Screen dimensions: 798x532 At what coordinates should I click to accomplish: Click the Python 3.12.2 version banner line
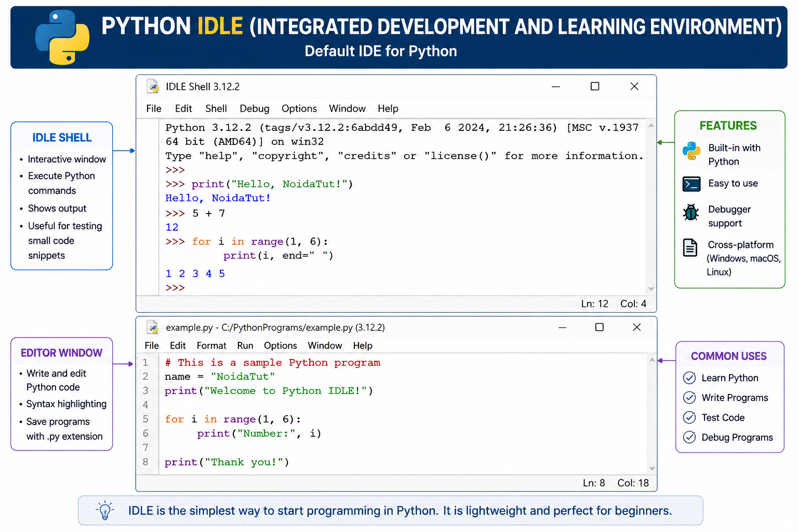click(402, 128)
